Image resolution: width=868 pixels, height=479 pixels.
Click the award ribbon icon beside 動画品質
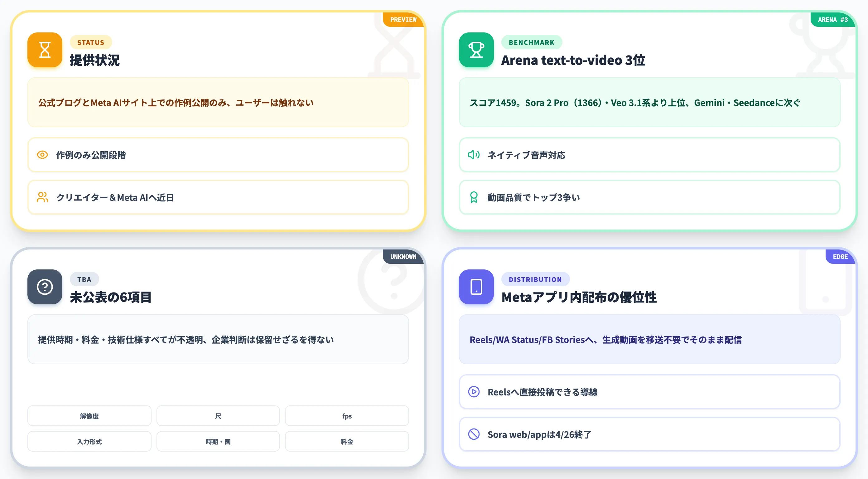click(x=474, y=197)
